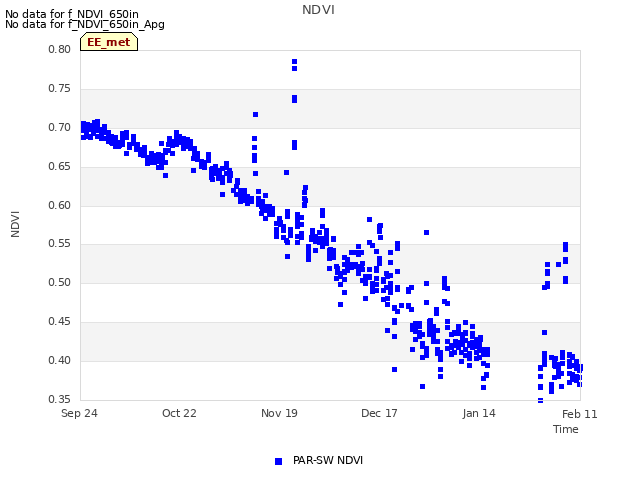Click the Sep 24 x-axis tick label
The image size is (640, 480).
[79, 413]
